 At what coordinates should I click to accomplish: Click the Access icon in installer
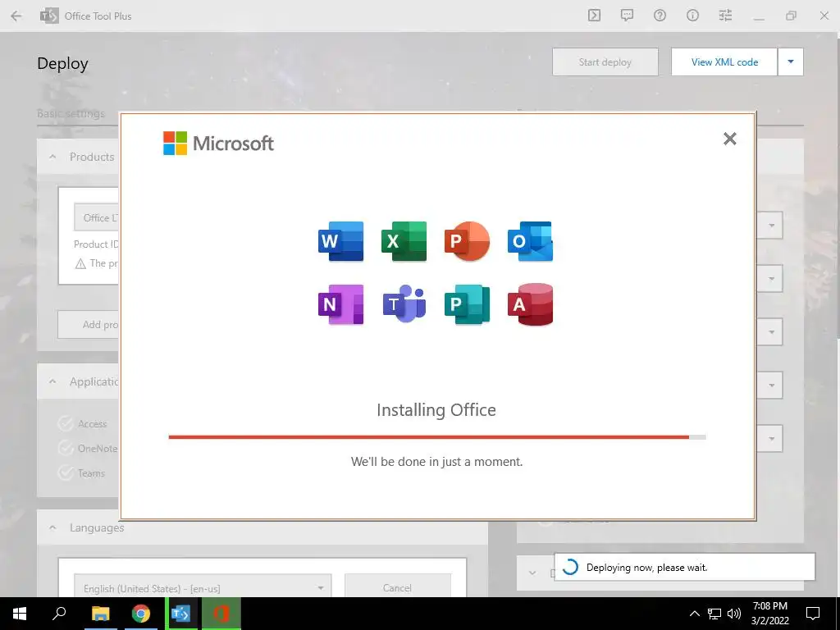(x=531, y=304)
